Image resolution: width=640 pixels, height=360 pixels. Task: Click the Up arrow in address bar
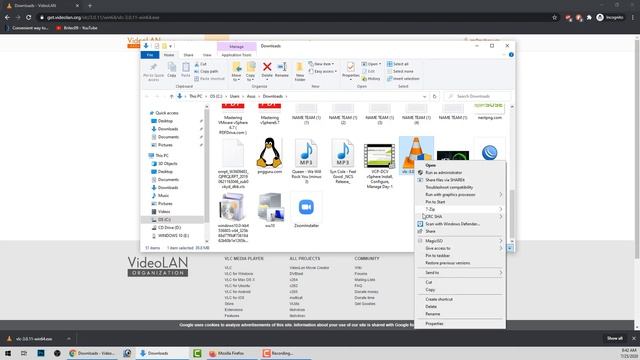171,96
